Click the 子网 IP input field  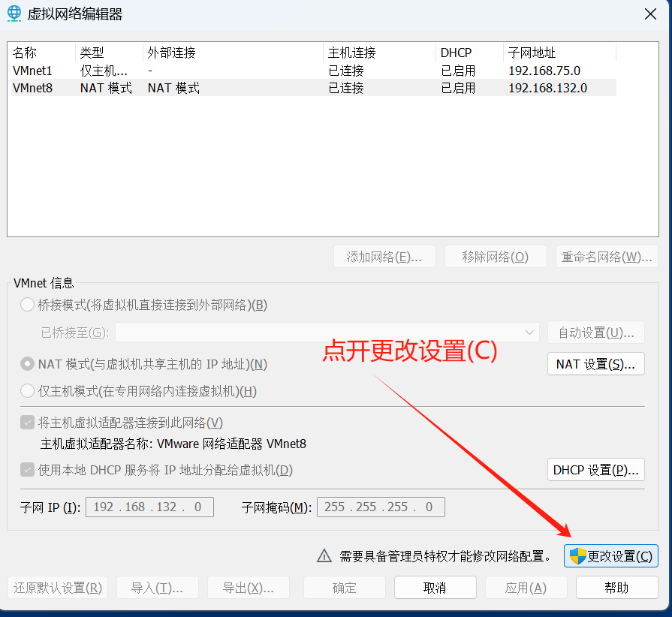pos(149,507)
